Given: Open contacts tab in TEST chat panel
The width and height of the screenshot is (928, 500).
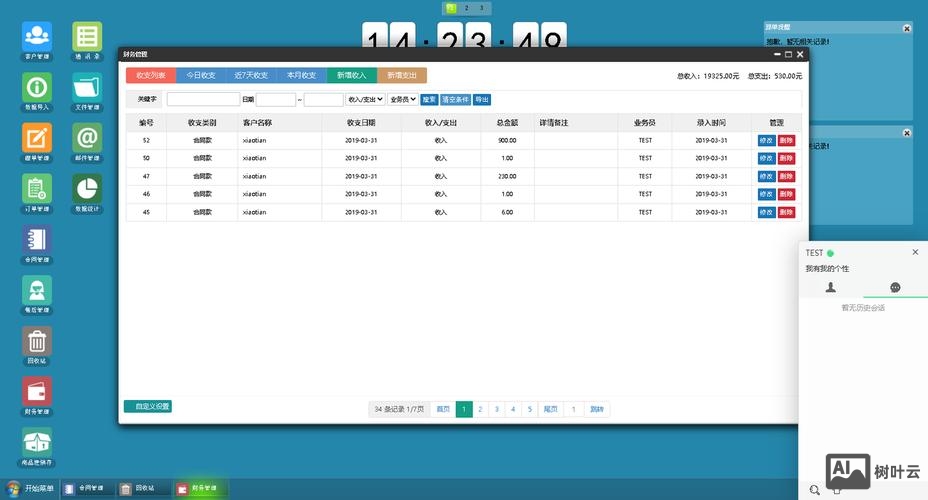Looking at the screenshot, I should (x=830, y=287).
